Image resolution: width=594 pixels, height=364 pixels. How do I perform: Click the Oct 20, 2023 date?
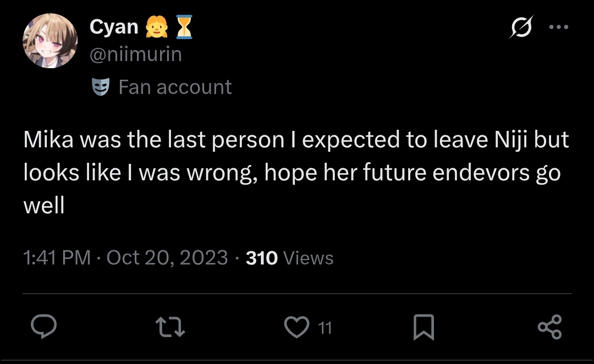click(167, 257)
